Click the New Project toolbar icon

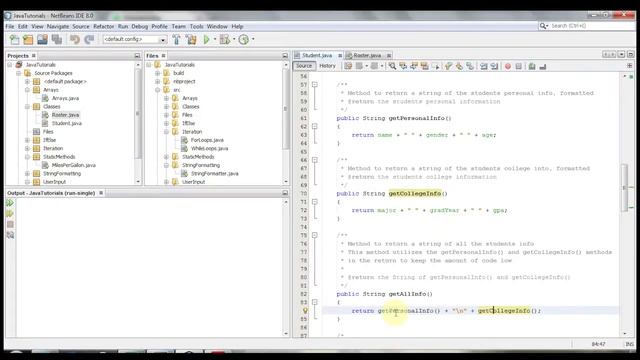[28, 40]
